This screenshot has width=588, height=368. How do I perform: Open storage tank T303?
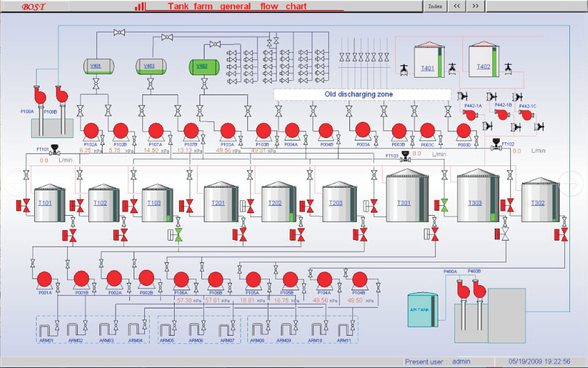coord(475,202)
